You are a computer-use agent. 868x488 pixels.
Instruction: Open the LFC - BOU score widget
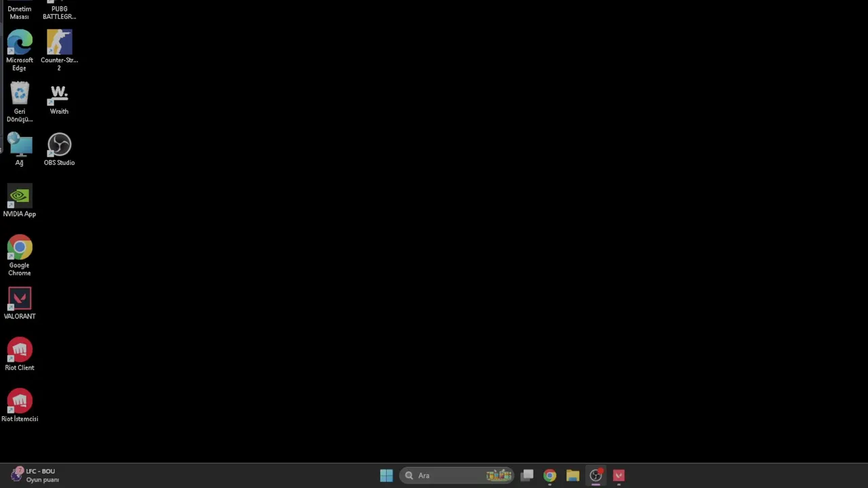(35, 475)
